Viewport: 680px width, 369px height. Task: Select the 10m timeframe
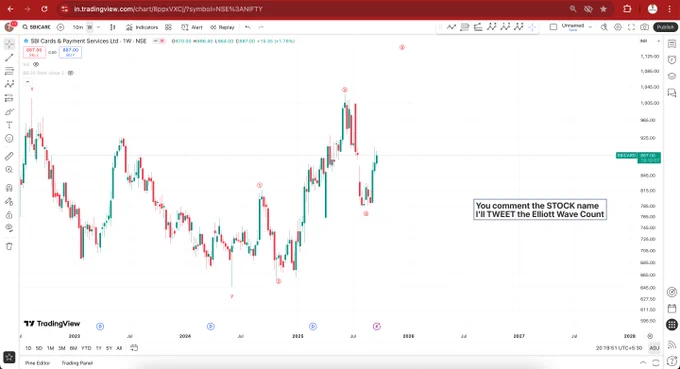click(78, 27)
